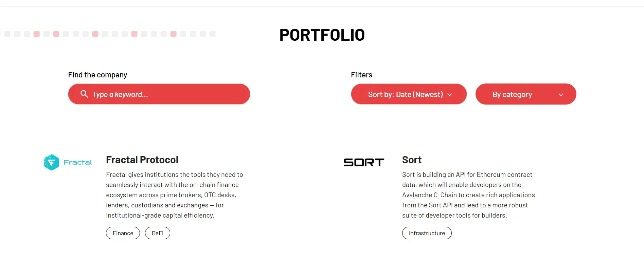Click the Filters label

[361, 75]
